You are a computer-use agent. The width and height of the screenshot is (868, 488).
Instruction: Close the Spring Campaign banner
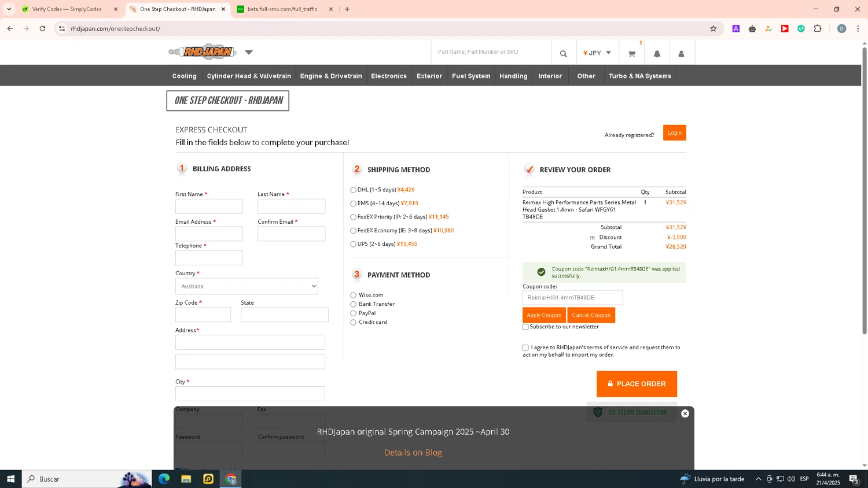pos(685,413)
